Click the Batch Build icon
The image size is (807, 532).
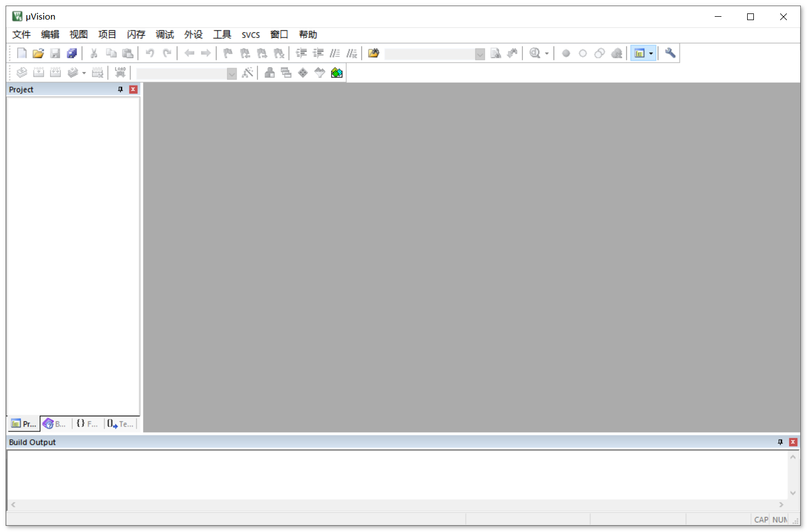point(73,73)
